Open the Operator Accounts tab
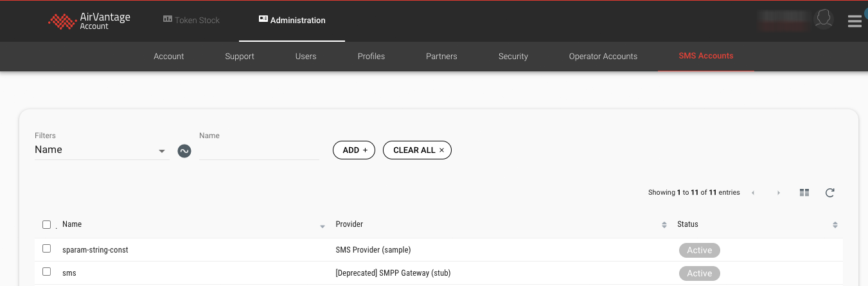868x286 pixels. (x=603, y=57)
